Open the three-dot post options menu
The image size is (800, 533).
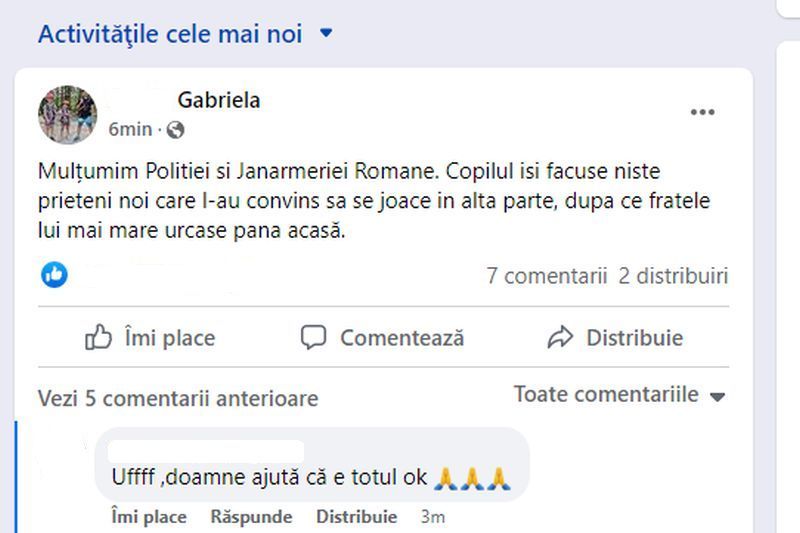pos(702,112)
